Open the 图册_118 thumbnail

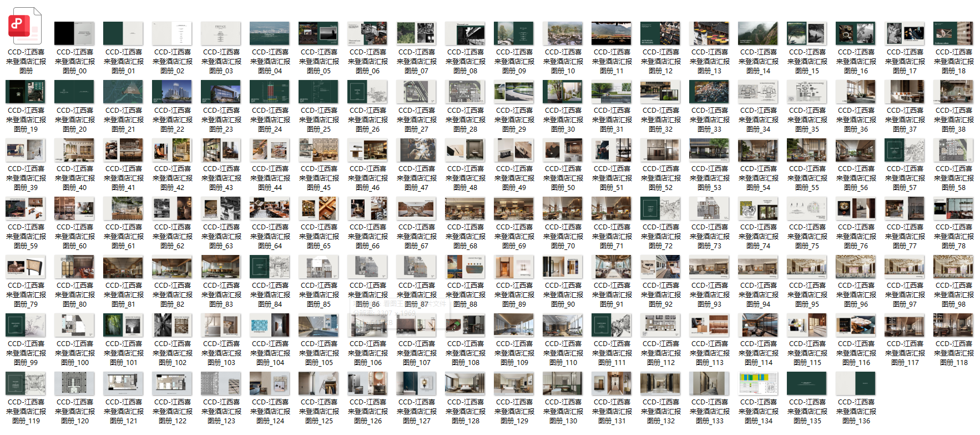[953, 325]
